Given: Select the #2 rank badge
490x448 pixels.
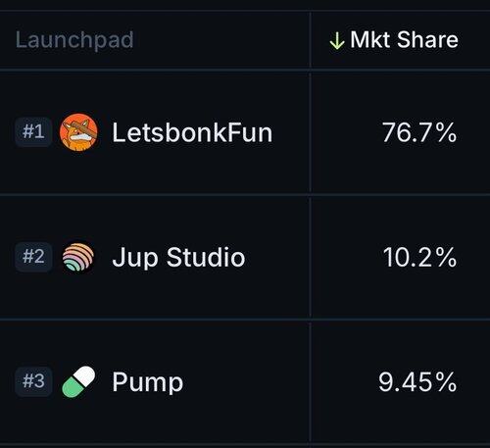Looking at the screenshot, I should coord(33,257).
